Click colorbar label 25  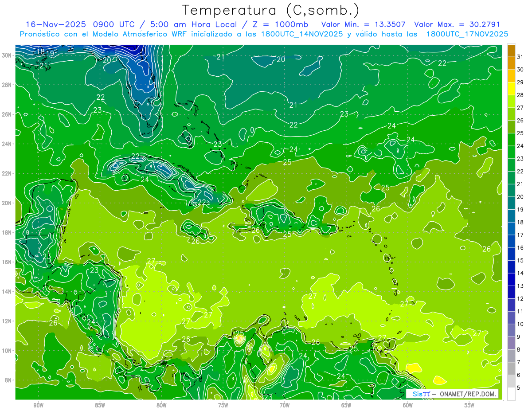click(520, 133)
